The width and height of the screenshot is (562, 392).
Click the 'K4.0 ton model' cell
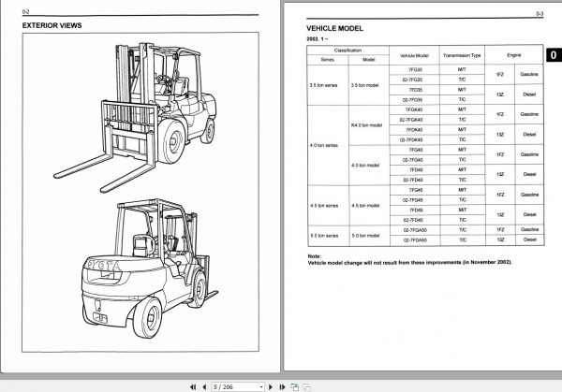tap(369, 125)
